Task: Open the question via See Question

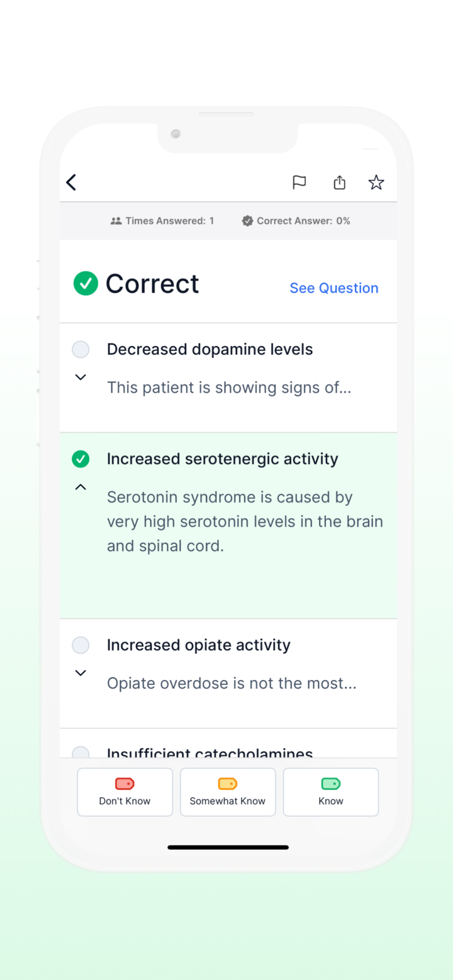Action: tap(334, 287)
